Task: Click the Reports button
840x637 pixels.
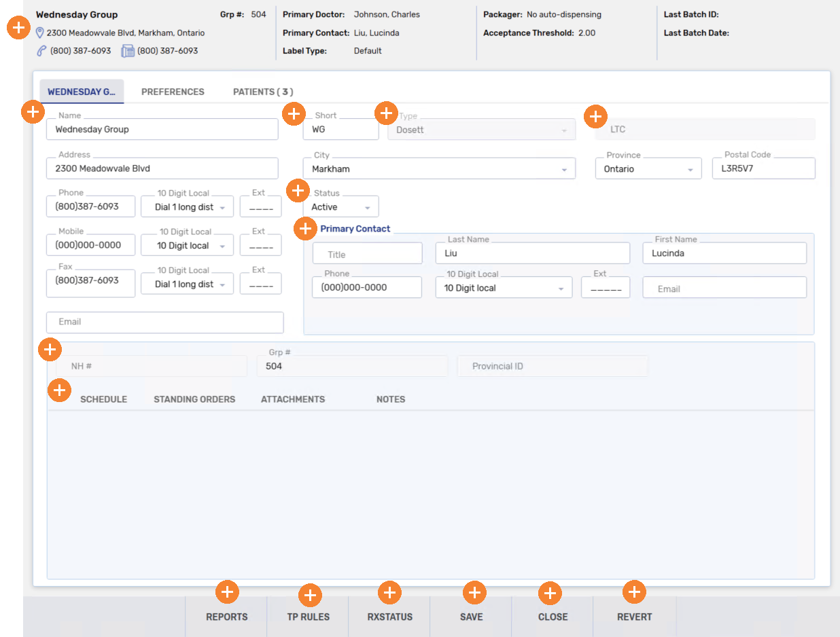Action: [x=227, y=617]
